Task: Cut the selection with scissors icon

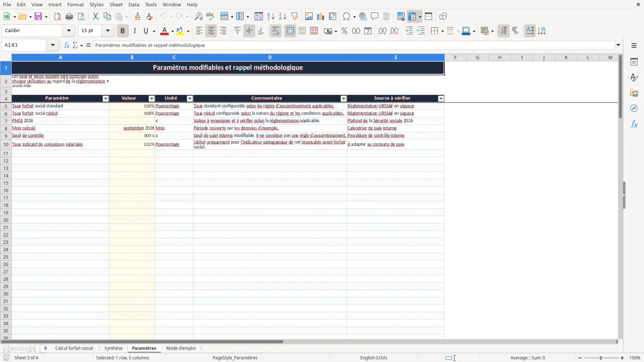Action: point(96,17)
